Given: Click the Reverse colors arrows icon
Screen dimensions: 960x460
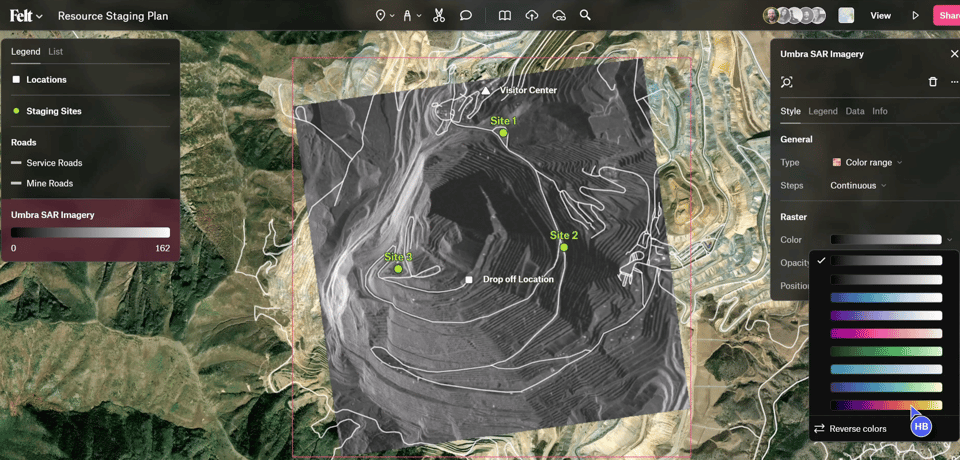Looking at the screenshot, I should (819, 429).
